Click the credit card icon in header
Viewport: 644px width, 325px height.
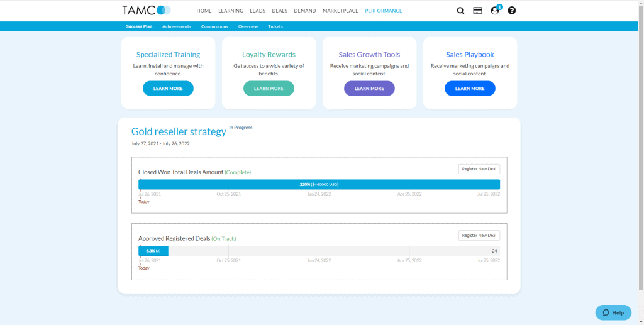click(477, 11)
